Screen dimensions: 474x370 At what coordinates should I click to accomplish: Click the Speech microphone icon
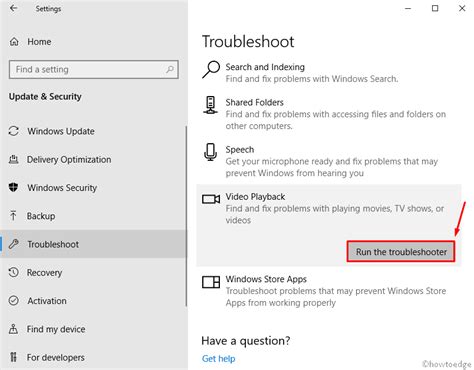click(x=210, y=152)
